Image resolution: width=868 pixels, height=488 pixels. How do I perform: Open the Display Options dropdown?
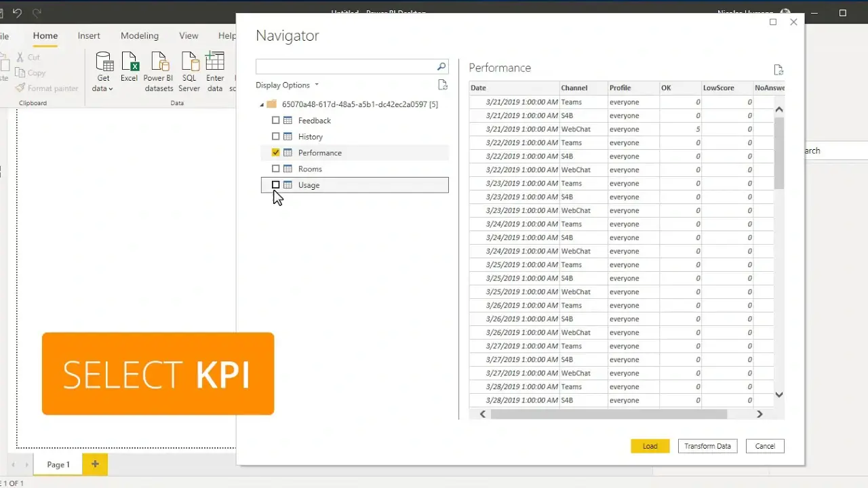point(287,85)
